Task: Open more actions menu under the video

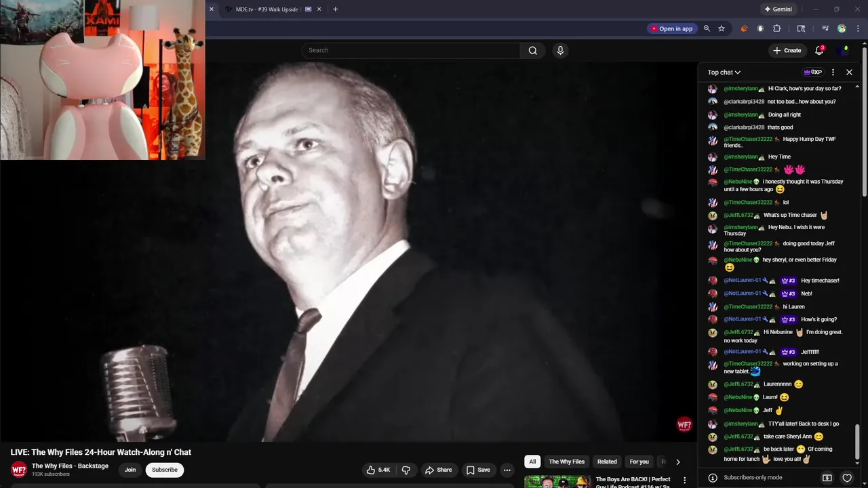Action: click(x=507, y=470)
